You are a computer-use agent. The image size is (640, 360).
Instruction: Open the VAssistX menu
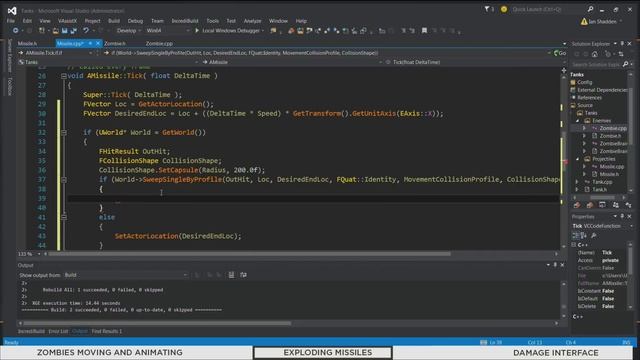[67, 21]
